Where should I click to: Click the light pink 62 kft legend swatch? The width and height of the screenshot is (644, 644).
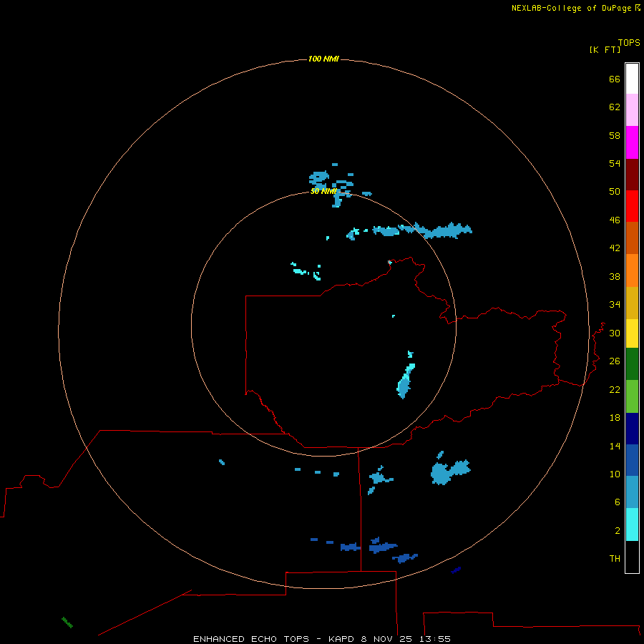pyautogui.click(x=632, y=110)
